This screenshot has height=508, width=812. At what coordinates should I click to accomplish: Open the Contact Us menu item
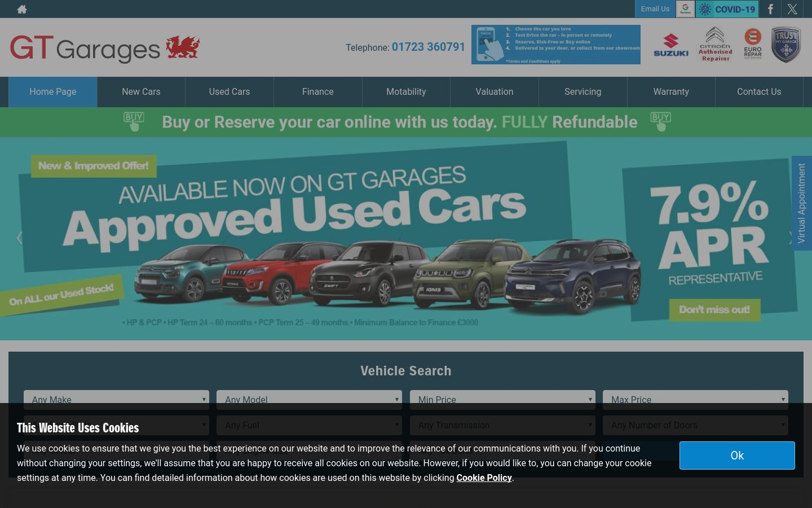pos(759,92)
